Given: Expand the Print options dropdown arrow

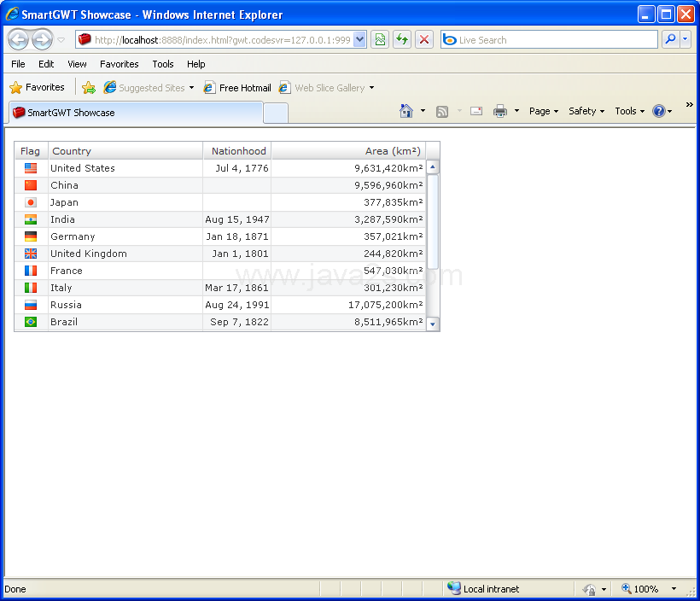Looking at the screenshot, I should (x=516, y=111).
